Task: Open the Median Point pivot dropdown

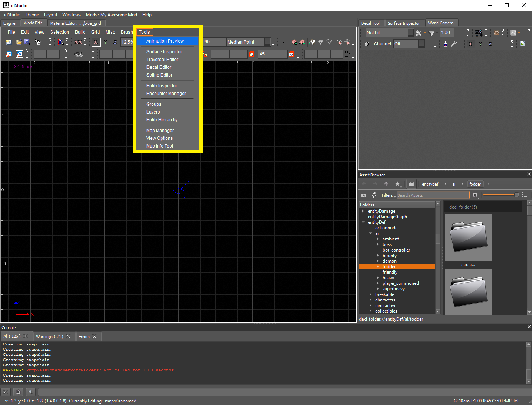Action: click(248, 42)
